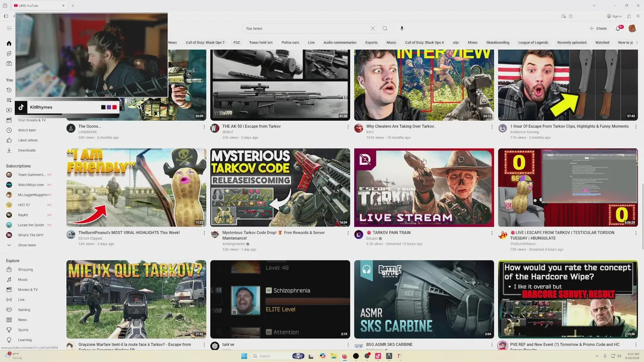Image resolution: width=644 pixels, height=362 pixels.
Task: Open Schizophrenia ELITE Level thumbnail
Action: click(280, 299)
